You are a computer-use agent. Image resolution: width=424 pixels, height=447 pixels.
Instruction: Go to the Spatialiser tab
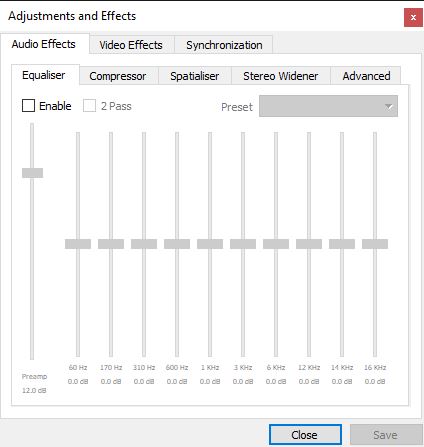pyautogui.click(x=195, y=76)
